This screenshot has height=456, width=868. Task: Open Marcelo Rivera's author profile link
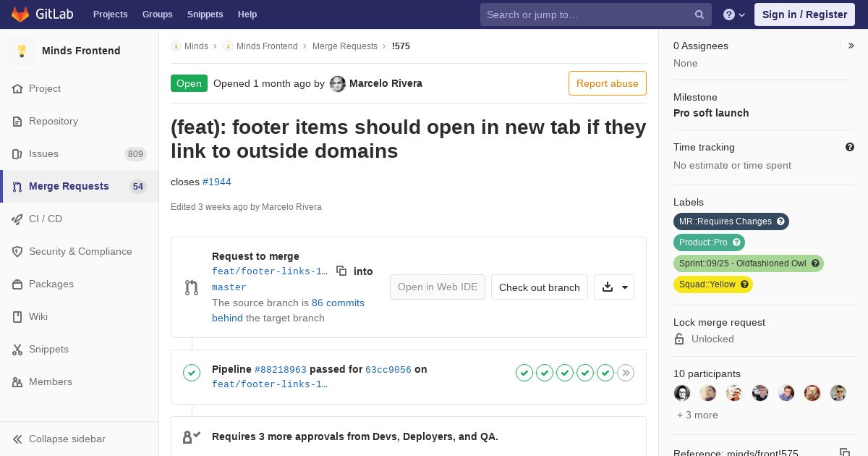click(386, 83)
